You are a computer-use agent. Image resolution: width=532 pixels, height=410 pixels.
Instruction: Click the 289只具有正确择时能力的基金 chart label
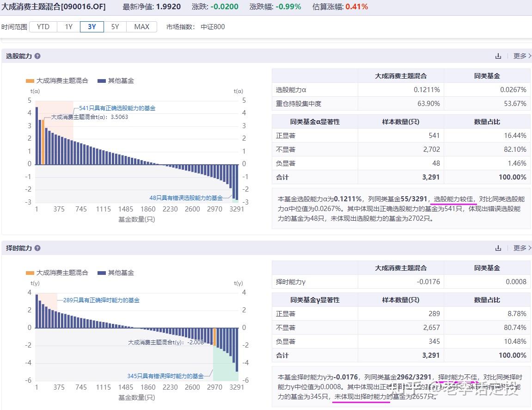point(101,300)
